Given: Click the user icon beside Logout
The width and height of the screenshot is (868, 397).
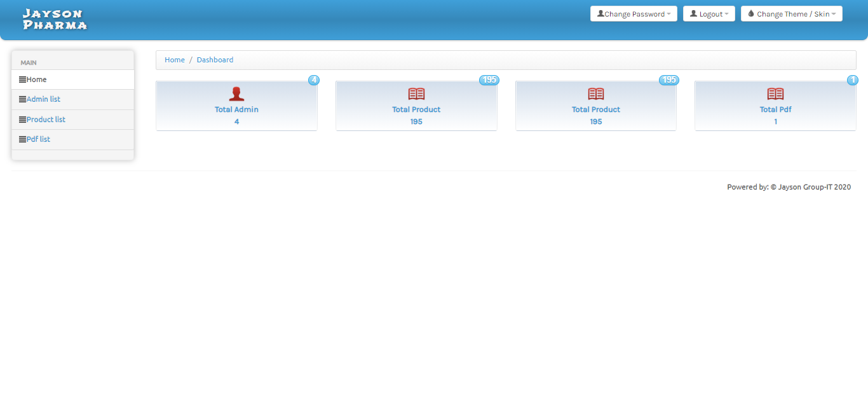Looking at the screenshot, I should point(693,13).
